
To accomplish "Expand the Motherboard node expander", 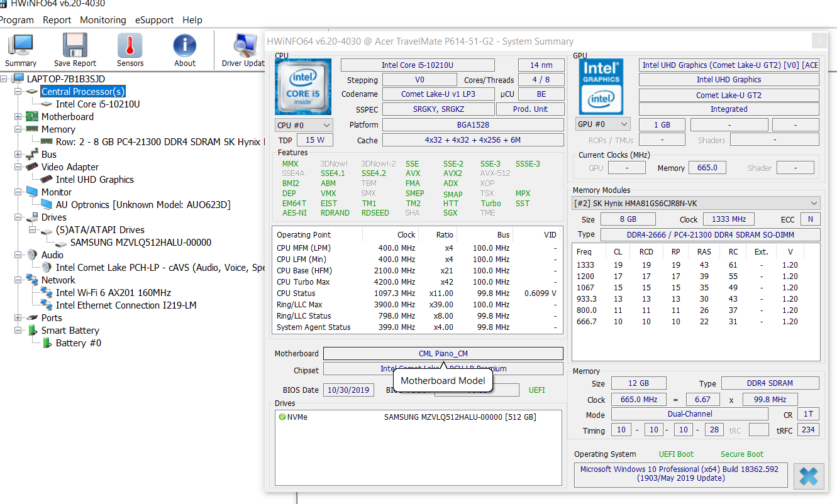I will (18, 117).
